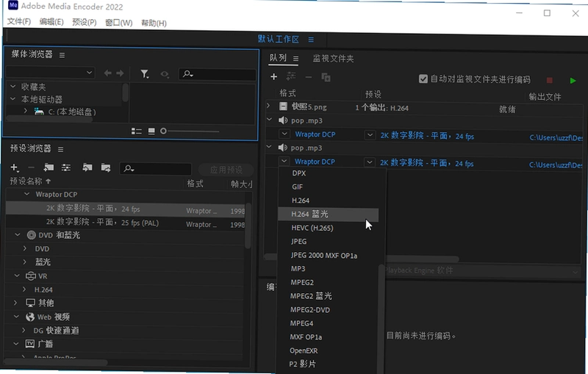Viewport: 588px width, 374px height.
Task: Click the first output file path link
Action: [556, 138]
